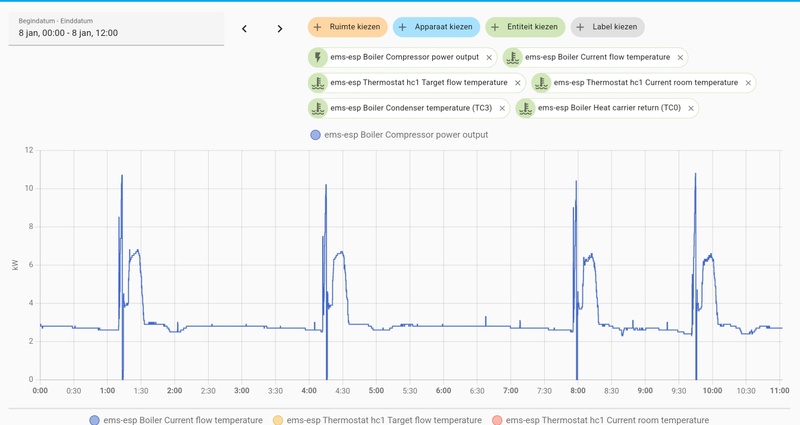
Task: Click ems-esp Boiler Heat carrier return (TC0) label
Action: pos(609,108)
